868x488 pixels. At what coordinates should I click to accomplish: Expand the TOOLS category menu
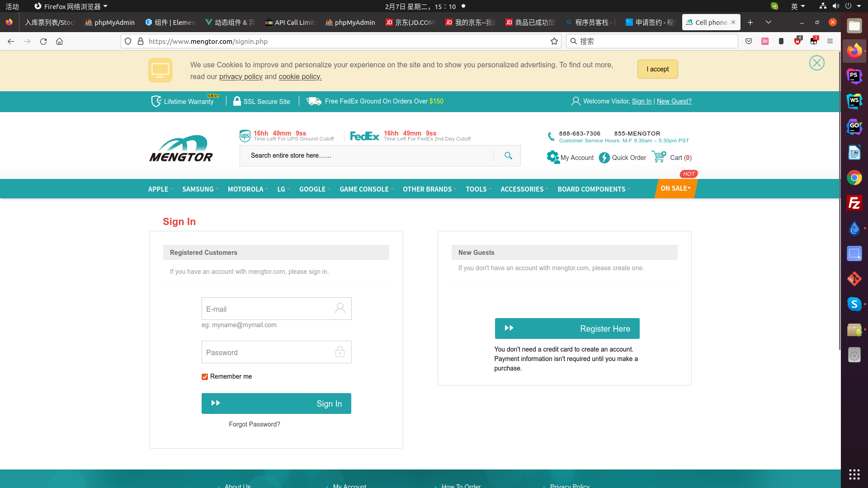[x=478, y=189]
